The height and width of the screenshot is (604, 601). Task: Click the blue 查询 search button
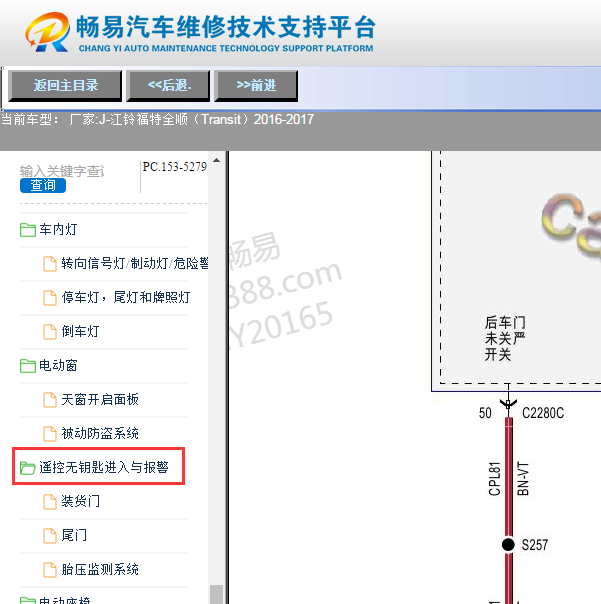(43, 185)
